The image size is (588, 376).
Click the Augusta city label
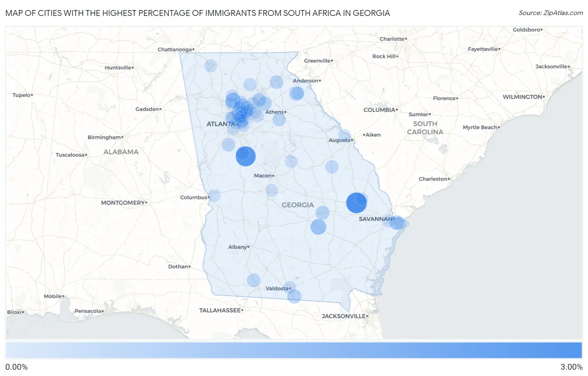[340, 140]
